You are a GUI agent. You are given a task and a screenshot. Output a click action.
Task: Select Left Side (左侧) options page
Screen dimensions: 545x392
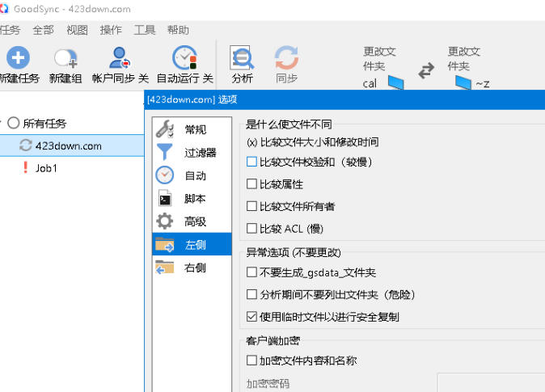192,244
